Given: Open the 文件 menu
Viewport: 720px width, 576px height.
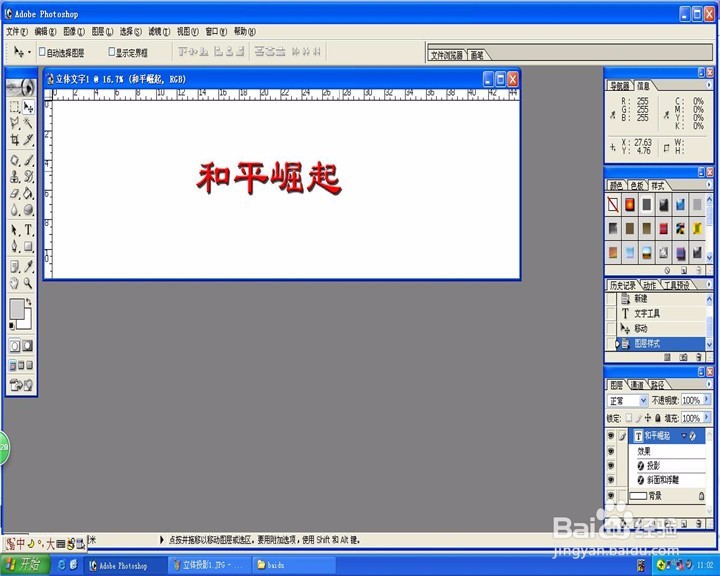Looking at the screenshot, I should click(17, 31).
